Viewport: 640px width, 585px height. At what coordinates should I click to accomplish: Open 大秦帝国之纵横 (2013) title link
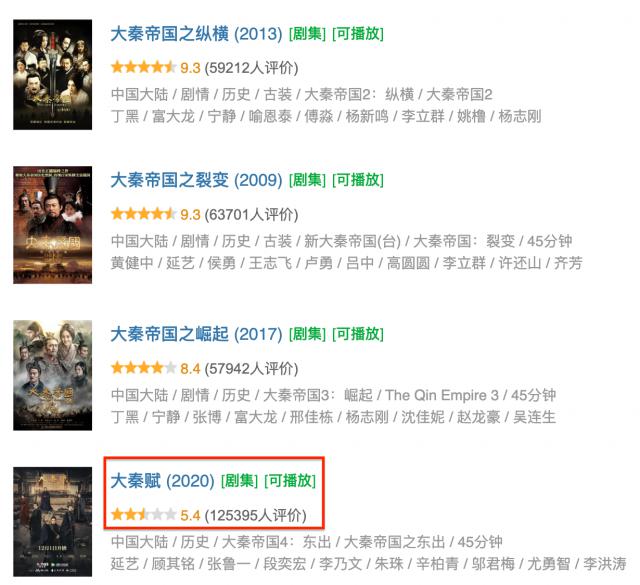(x=196, y=34)
